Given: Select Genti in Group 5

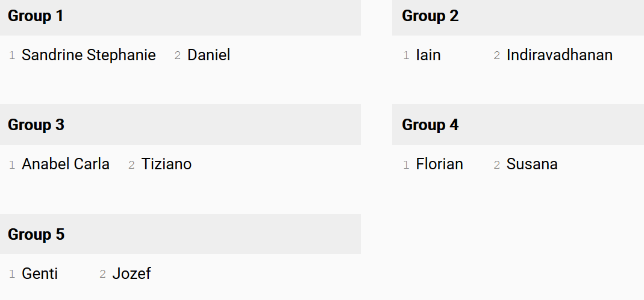Looking at the screenshot, I should click(40, 274).
